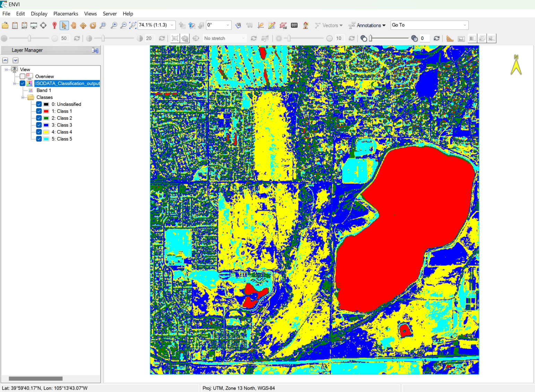
Task: Click the Open file folder icon
Action: 5,25
